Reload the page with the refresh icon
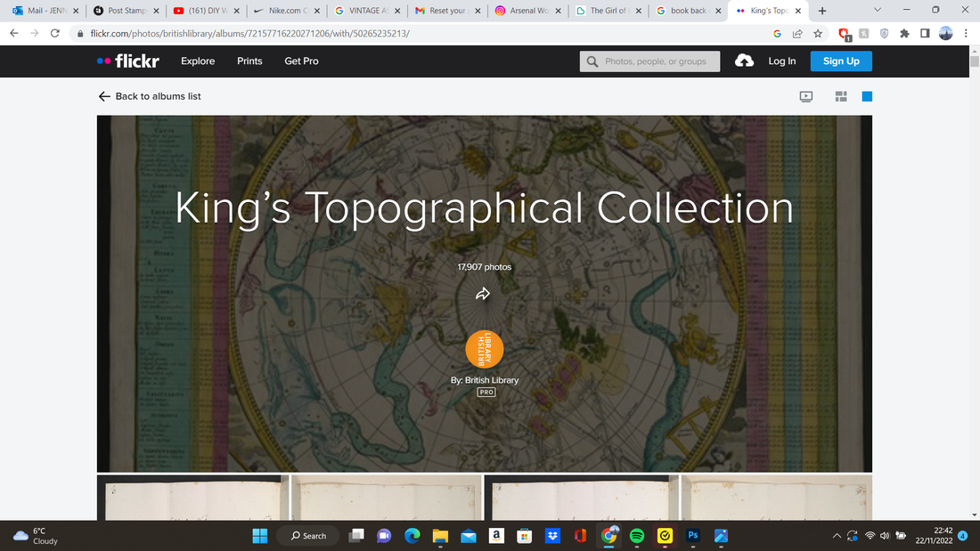The image size is (980, 551). point(55,33)
